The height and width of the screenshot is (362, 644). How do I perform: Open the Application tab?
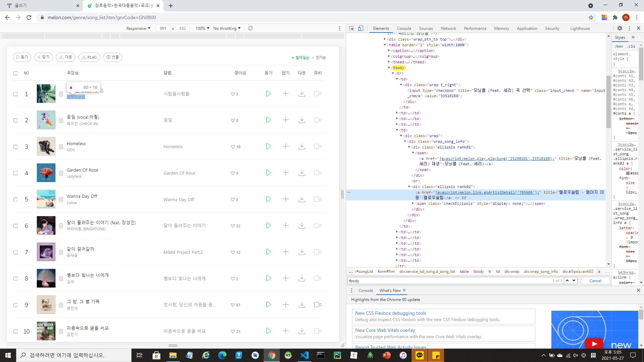coord(527,28)
